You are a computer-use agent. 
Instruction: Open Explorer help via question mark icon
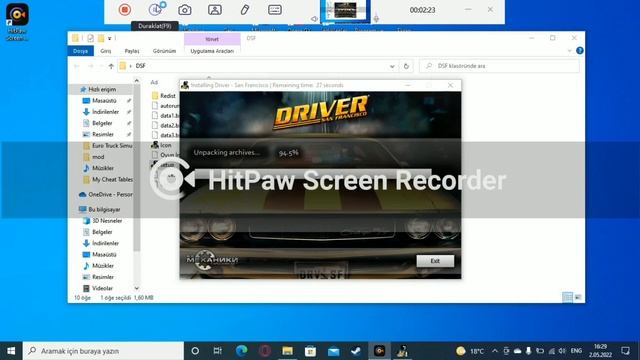click(580, 51)
